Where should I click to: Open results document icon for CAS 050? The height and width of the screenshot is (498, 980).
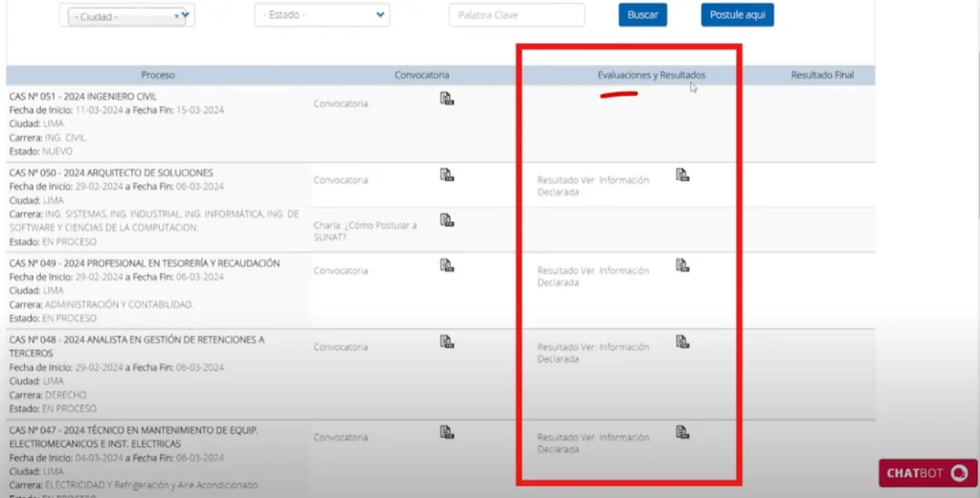[682, 174]
